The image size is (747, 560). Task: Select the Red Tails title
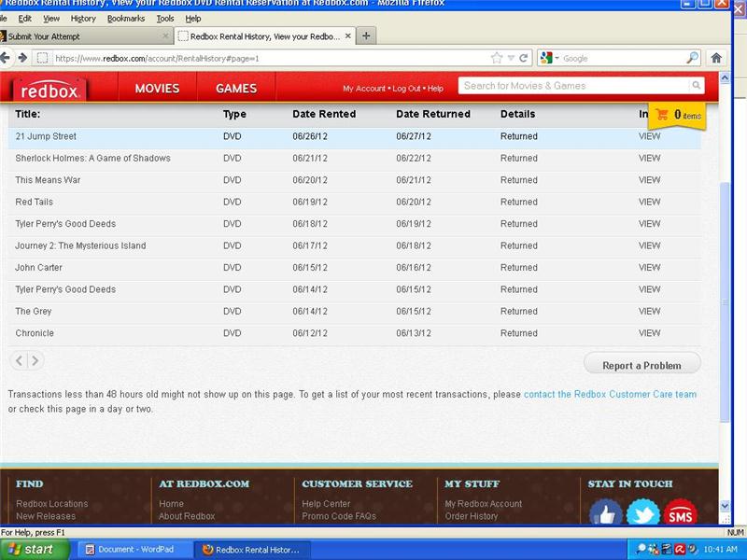pos(34,202)
